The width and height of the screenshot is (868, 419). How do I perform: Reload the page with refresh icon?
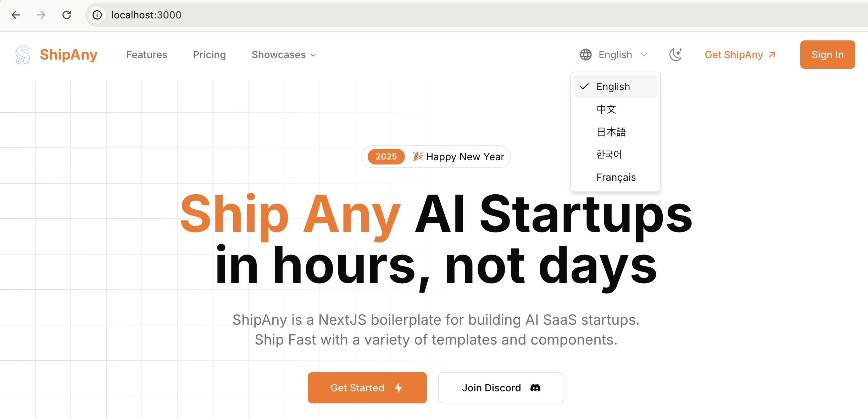(x=67, y=15)
